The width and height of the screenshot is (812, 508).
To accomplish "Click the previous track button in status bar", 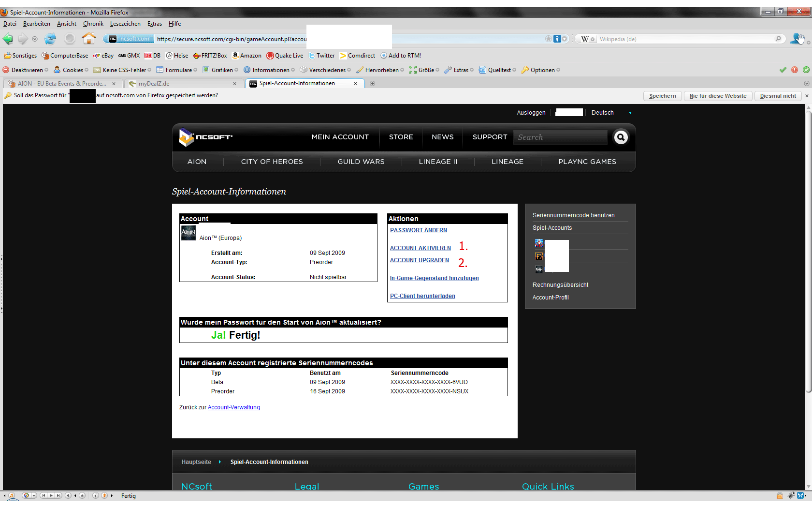I will 43,495.
